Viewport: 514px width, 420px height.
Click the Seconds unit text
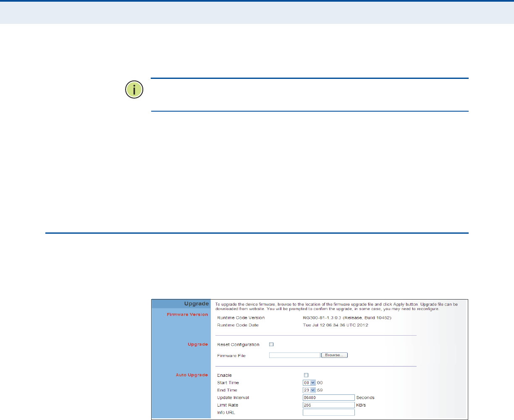point(365,398)
